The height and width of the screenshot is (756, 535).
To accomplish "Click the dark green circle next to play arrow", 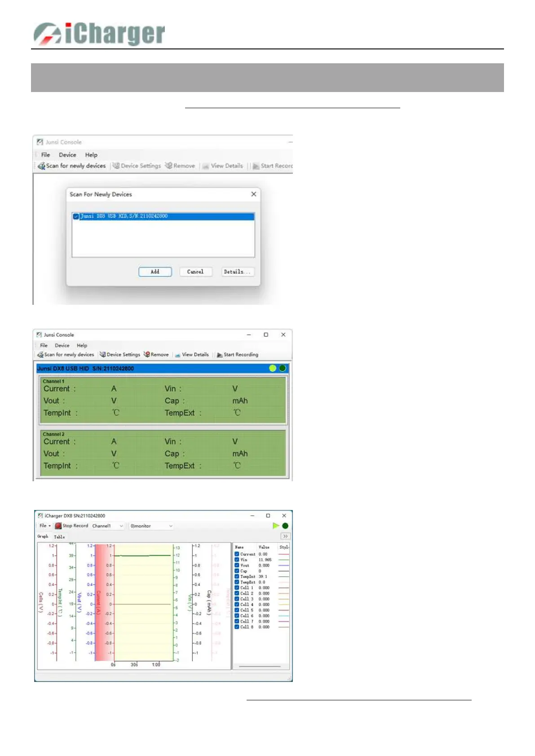I will tap(285, 526).
